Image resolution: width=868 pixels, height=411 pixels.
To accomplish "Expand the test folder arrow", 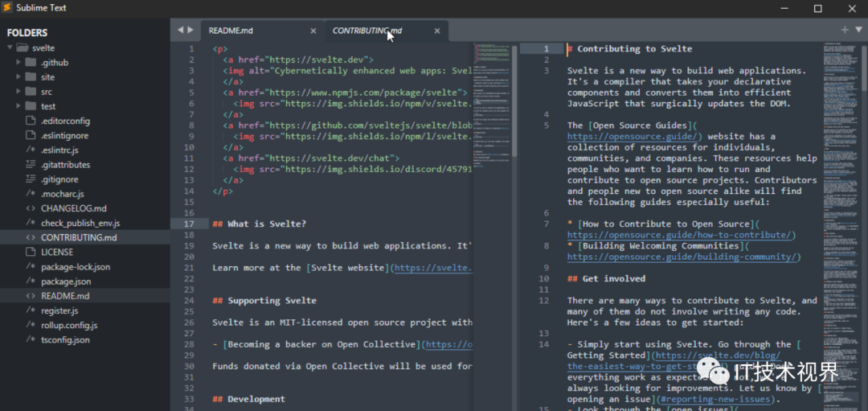I will click(x=18, y=106).
